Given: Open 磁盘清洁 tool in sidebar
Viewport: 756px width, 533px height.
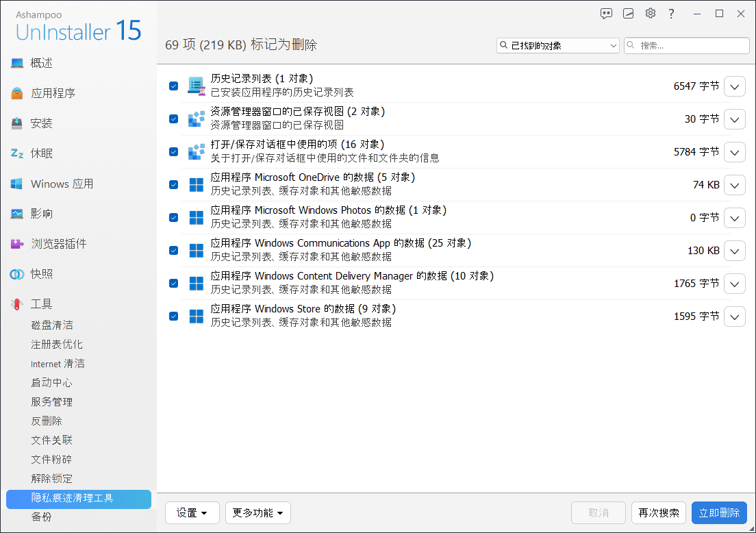Looking at the screenshot, I should tap(52, 325).
